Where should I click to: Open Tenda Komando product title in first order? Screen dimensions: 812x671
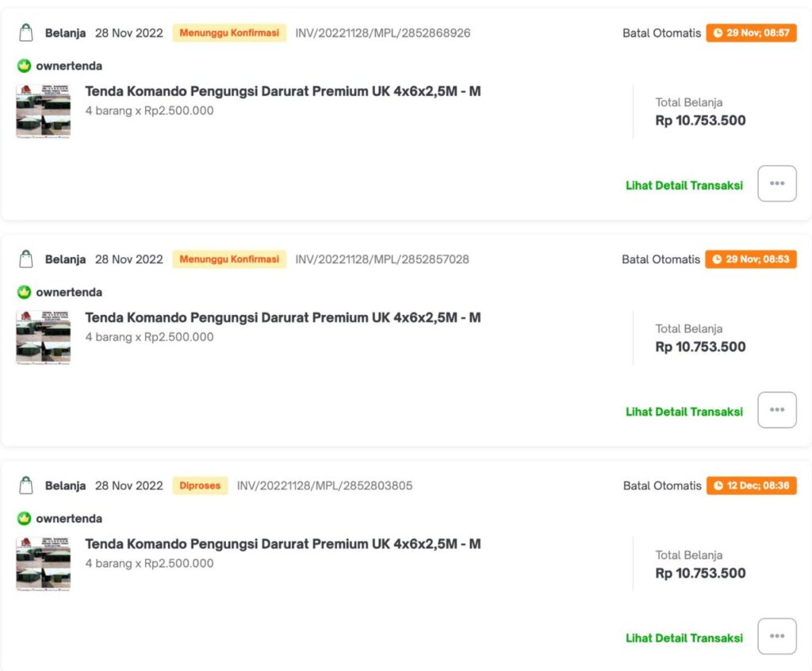point(282,91)
